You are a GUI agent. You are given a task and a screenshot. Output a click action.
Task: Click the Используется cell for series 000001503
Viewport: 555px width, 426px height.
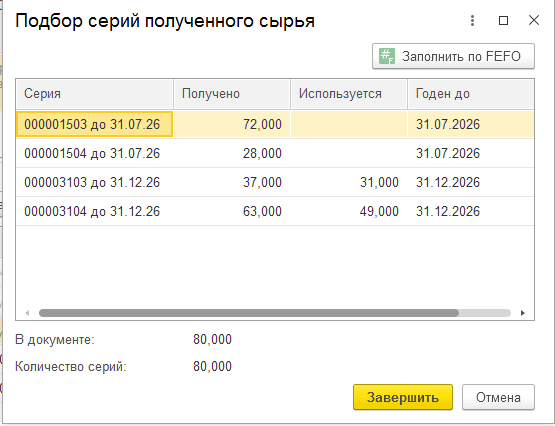(x=349, y=124)
